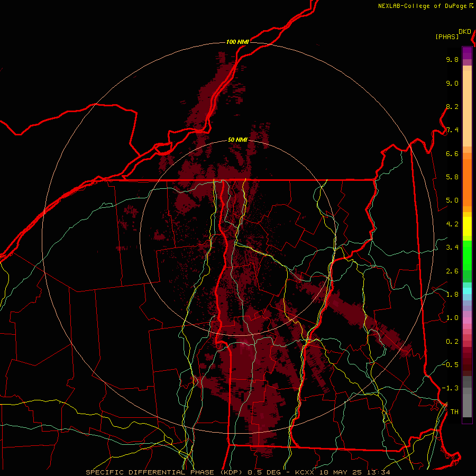Click the 100 NMI range ring label
The width and height of the screenshot is (476, 476).
pos(237,42)
